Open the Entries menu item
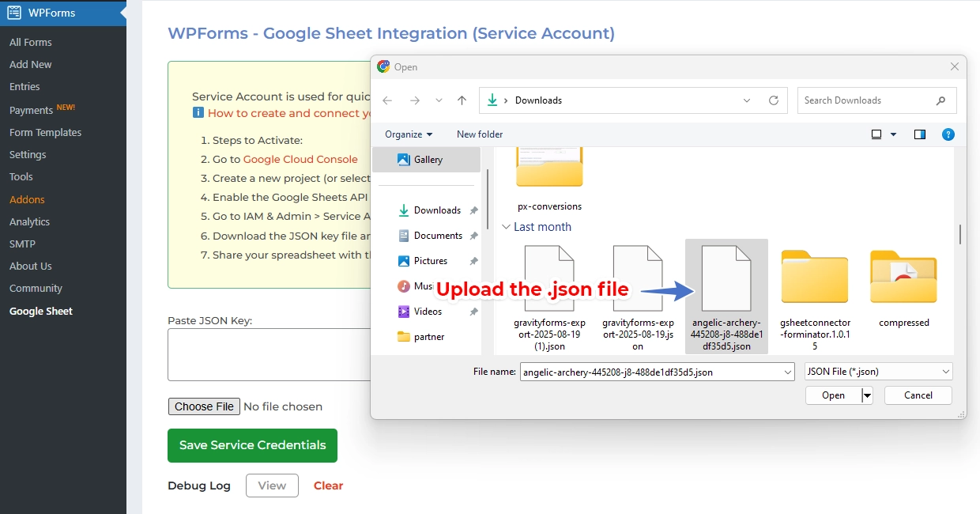The width and height of the screenshot is (980, 514). click(24, 87)
